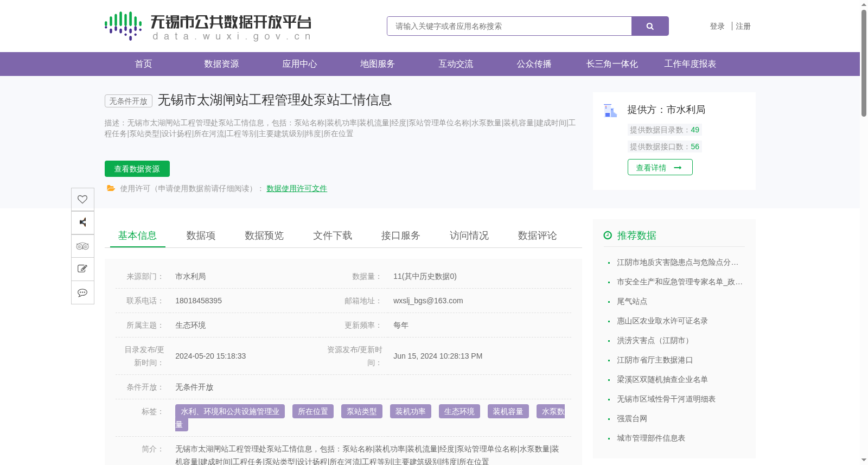Switch to the 文件下载 tab
This screenshot has width=868, height=465.
pyautogui.click(x=333, y=235)
